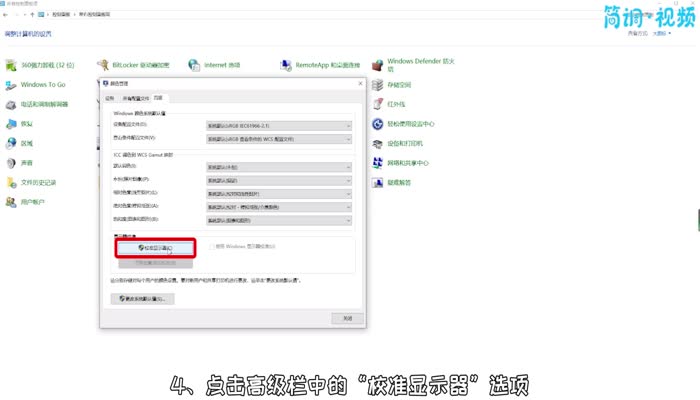Click the Internet 选项 globe icon
Screen dimensions: 700x400
click(x=195, y=65)
